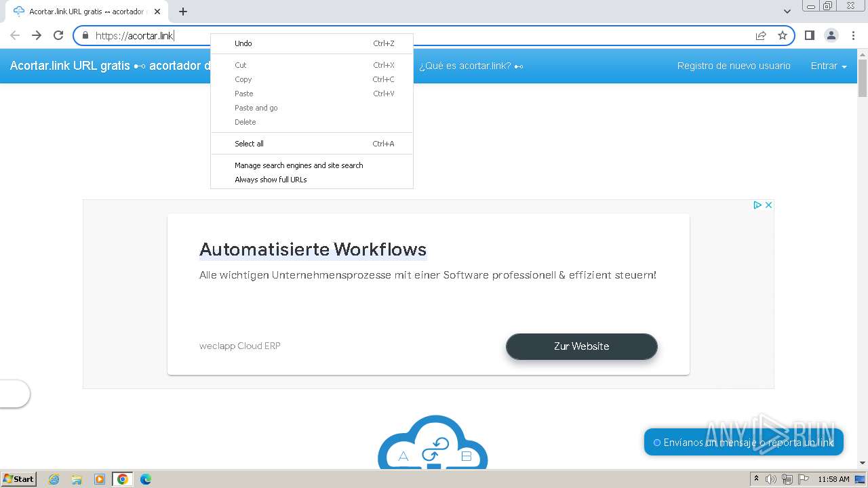This screenshot has width=868, height=488.
Task: Click the Acortar.link URL gratis site title
Action: coord(110,66)
